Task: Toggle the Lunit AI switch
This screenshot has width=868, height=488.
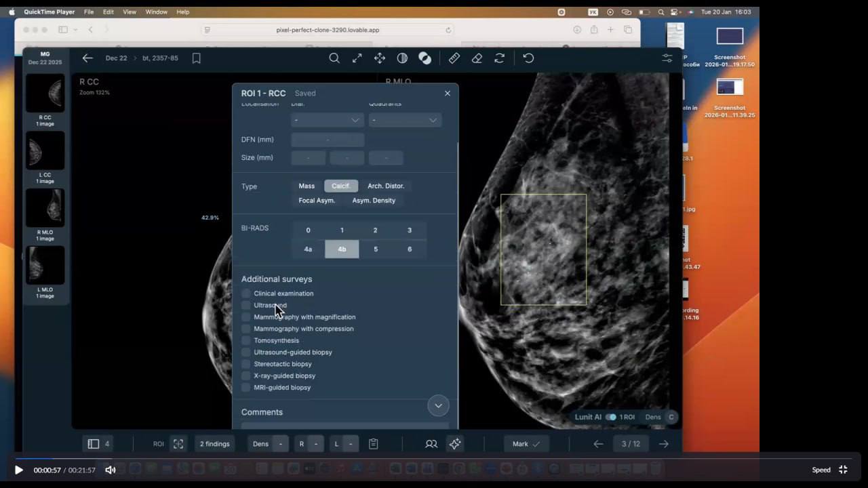Action: (611, 417)
